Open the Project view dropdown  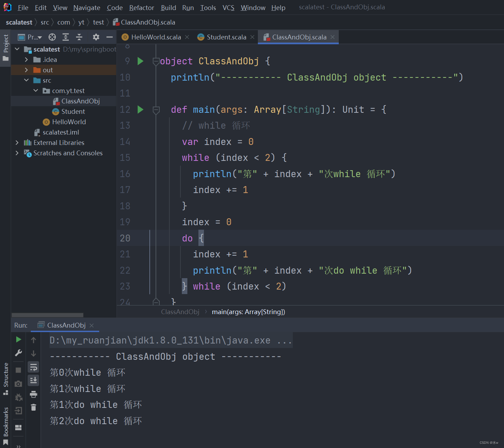point(30,37)
